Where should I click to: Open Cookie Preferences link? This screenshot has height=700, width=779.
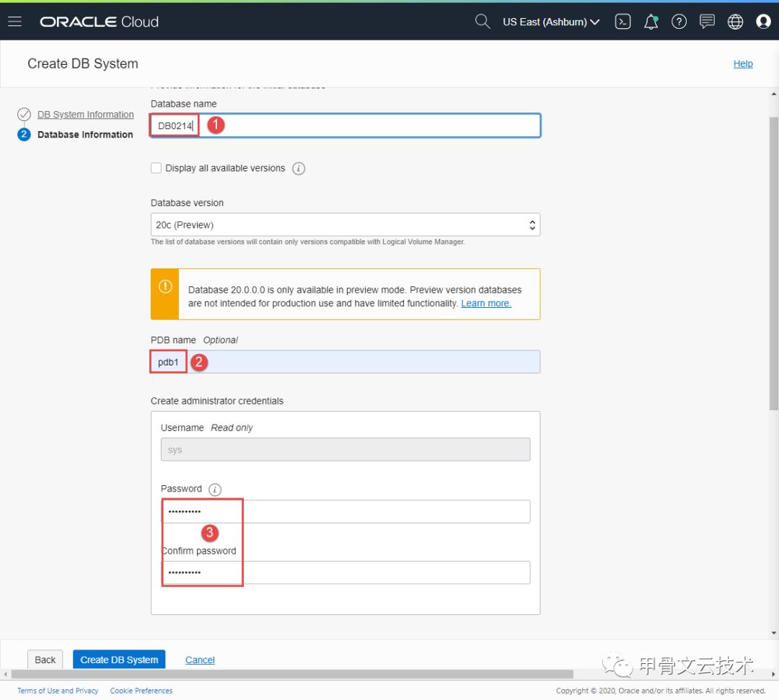click(x=141, y=691)
